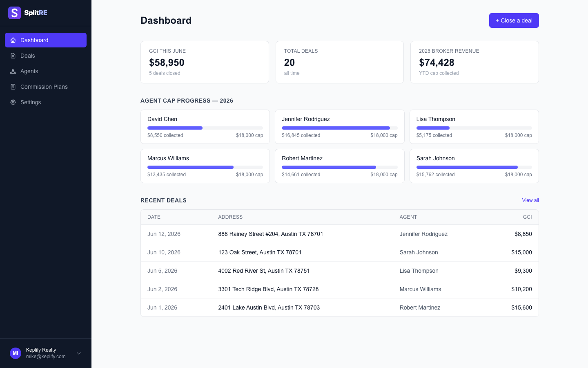
Task: Select Jennifer Rodriguez in the cap progress cards
Action: click(306, 119)
